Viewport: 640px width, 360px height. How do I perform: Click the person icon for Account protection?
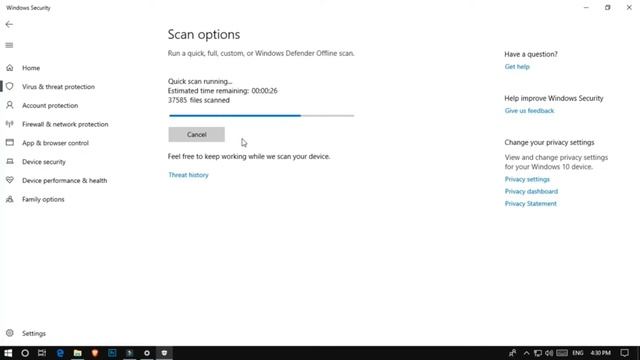[10, 105]
